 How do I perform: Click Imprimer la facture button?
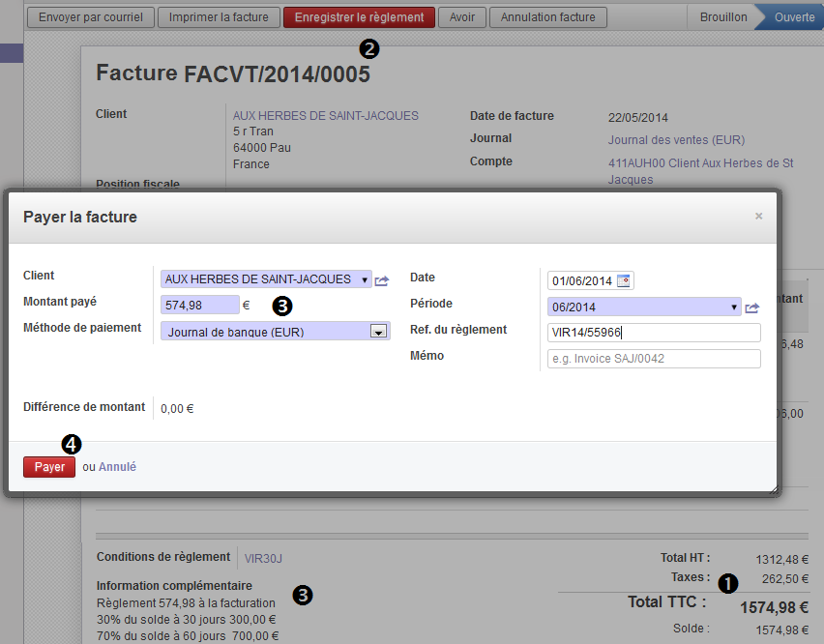[219, 17]
